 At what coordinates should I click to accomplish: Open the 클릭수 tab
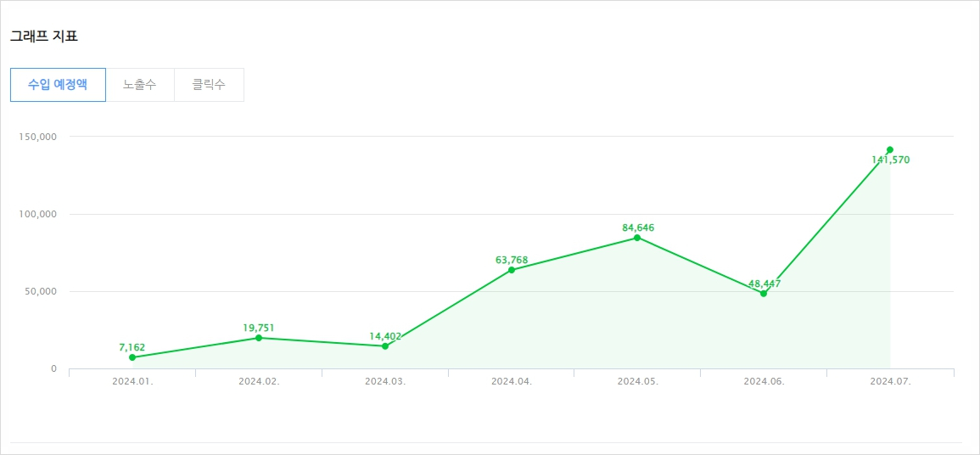(209, 85)
